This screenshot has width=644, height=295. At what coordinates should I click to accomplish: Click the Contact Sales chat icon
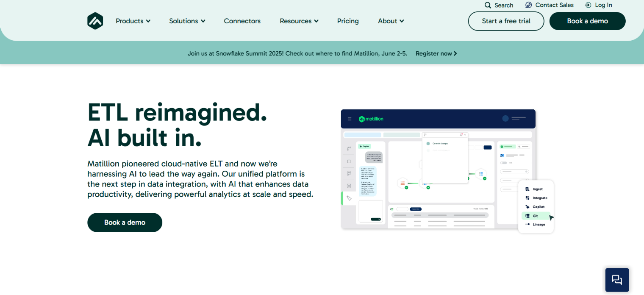coord(528,5)
